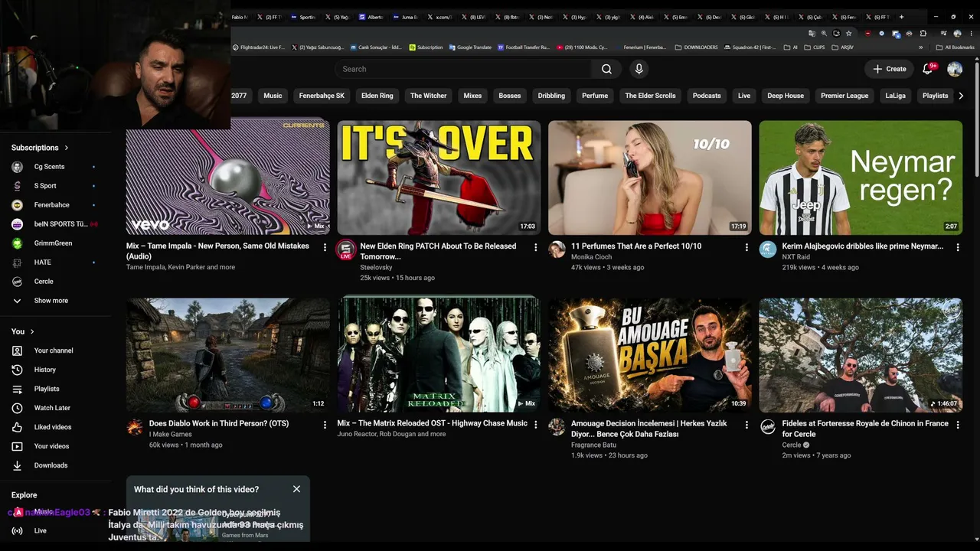980x551 pixels.
Task: Click the Create button
Action: [890, 69]
